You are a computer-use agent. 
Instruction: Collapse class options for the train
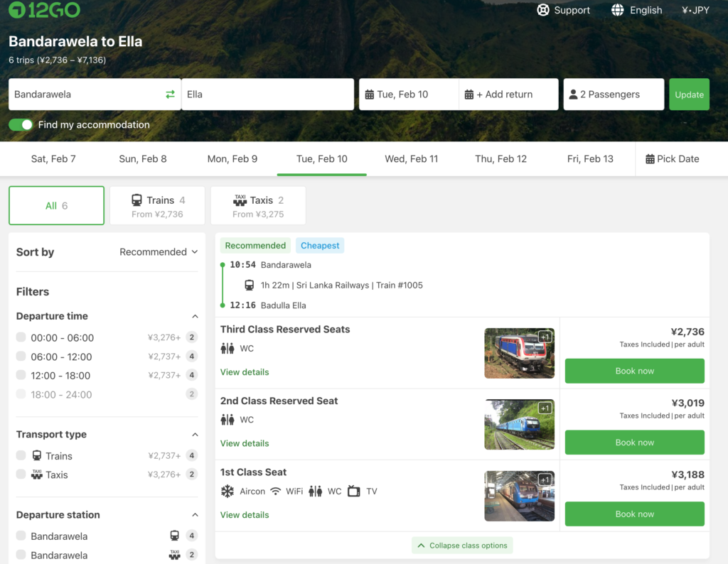[462, 546]
